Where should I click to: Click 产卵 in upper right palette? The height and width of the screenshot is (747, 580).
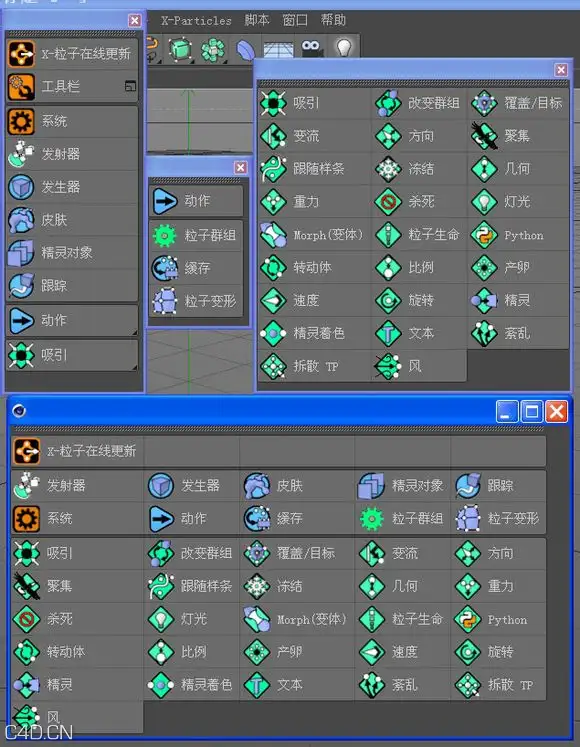(x=519, y=268)
